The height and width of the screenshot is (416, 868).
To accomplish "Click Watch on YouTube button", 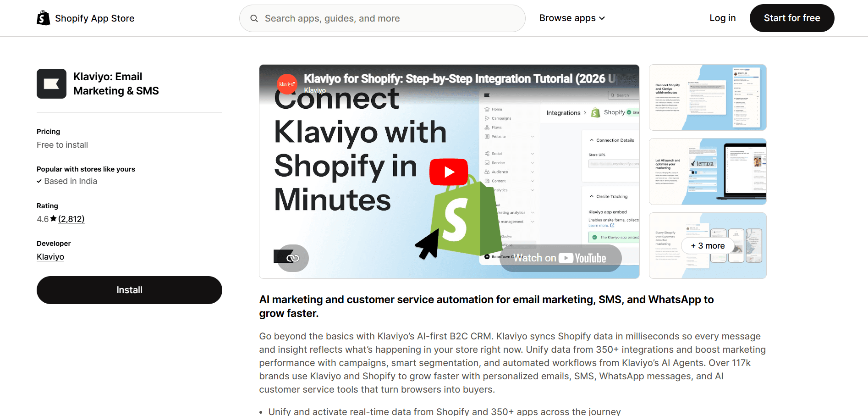I will click(x=560, y=258).
